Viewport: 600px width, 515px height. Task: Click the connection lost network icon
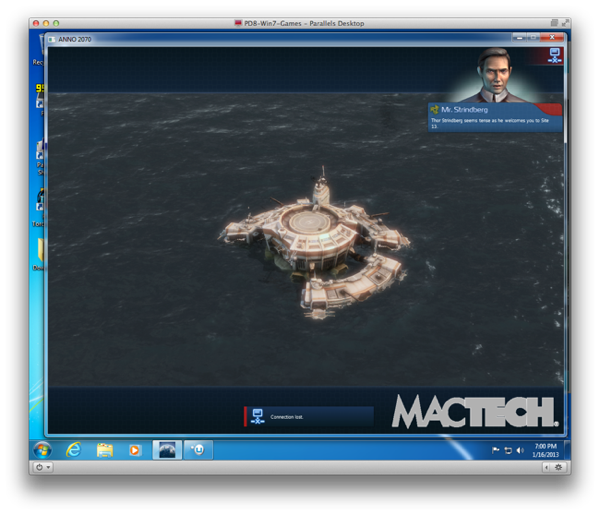tap(257, 416)
